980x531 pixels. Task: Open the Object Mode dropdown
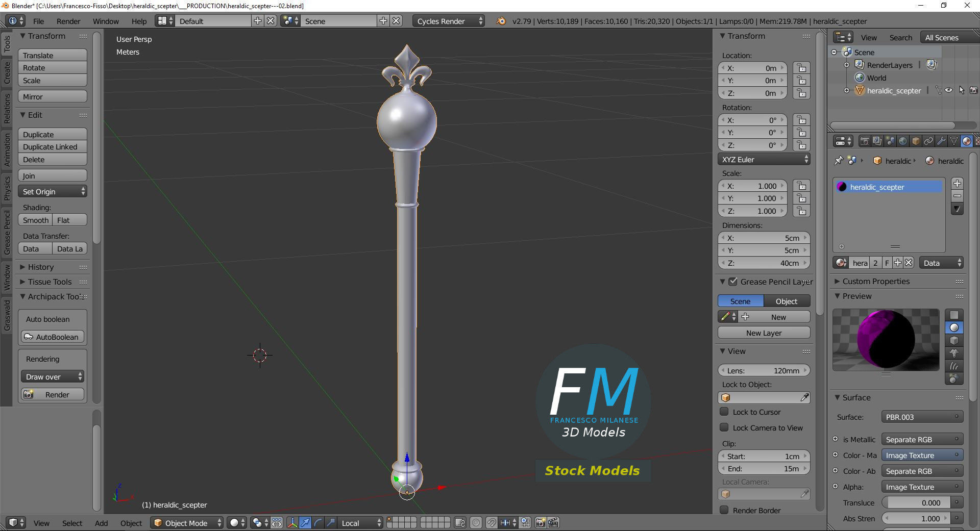coord(187,523)
